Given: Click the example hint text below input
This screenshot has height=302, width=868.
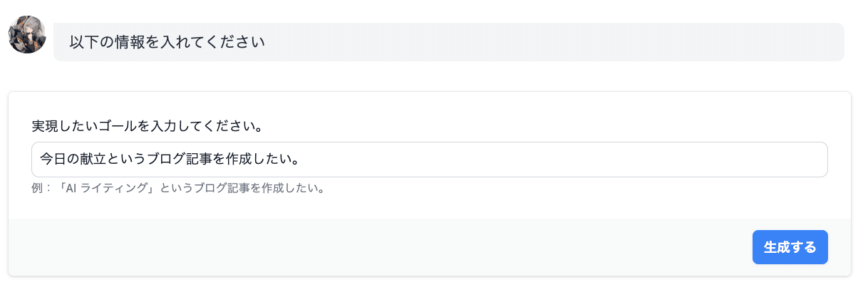Looking at the screenshot, I should click(179, 189).
